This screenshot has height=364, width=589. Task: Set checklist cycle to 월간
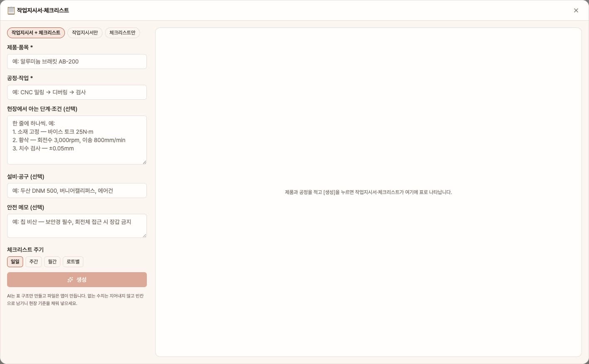[52, 262]
